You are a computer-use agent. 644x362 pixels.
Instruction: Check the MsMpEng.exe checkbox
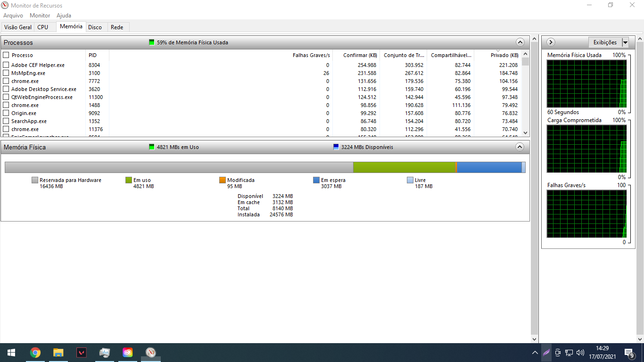click(x=6, y=73)
